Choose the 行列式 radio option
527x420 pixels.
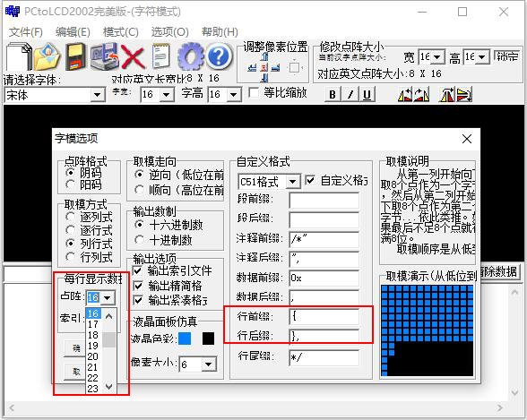coord(70,257)
